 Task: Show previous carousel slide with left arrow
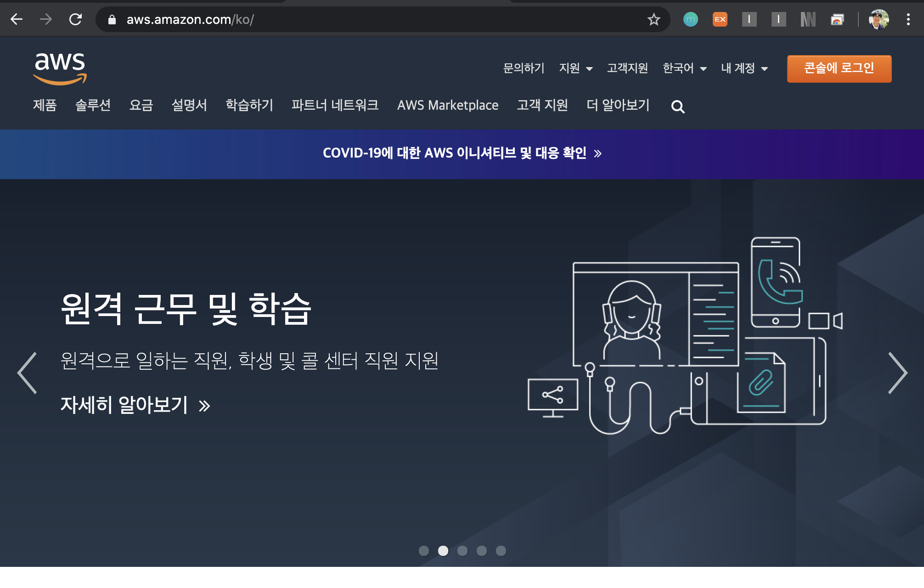(27, 373)
